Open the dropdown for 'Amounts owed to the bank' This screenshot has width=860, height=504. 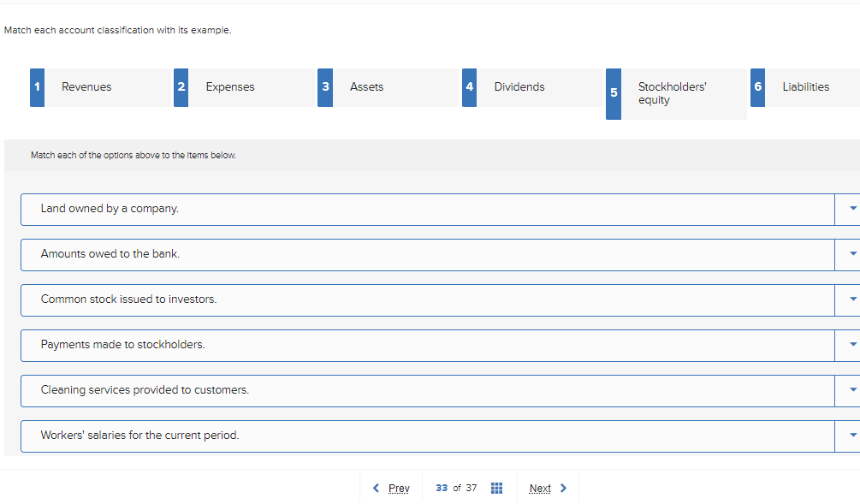pyautogui.click(x=851, y=253)
